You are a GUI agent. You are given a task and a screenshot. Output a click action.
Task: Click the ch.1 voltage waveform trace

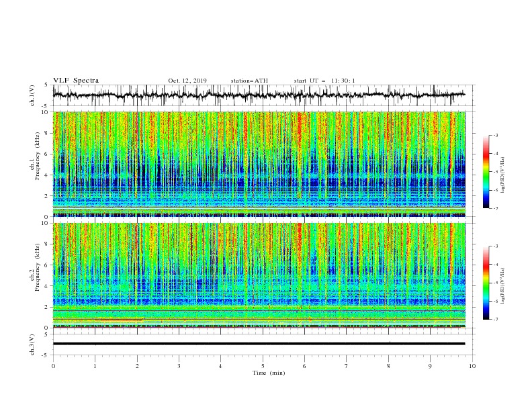point(259,95)
